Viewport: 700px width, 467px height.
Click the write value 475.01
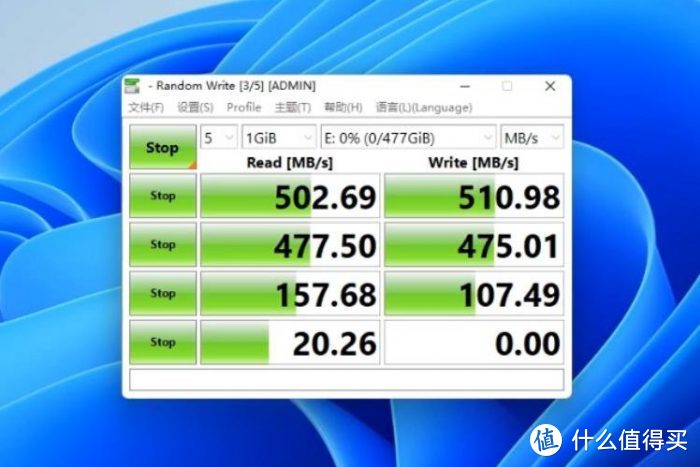point(474,245)
